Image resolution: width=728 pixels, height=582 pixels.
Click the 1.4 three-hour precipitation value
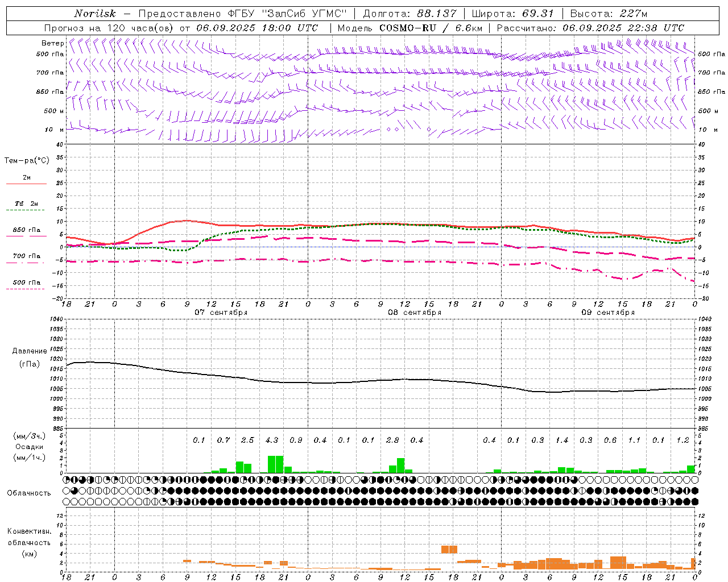pyautogui.click(x=562, y=440)
